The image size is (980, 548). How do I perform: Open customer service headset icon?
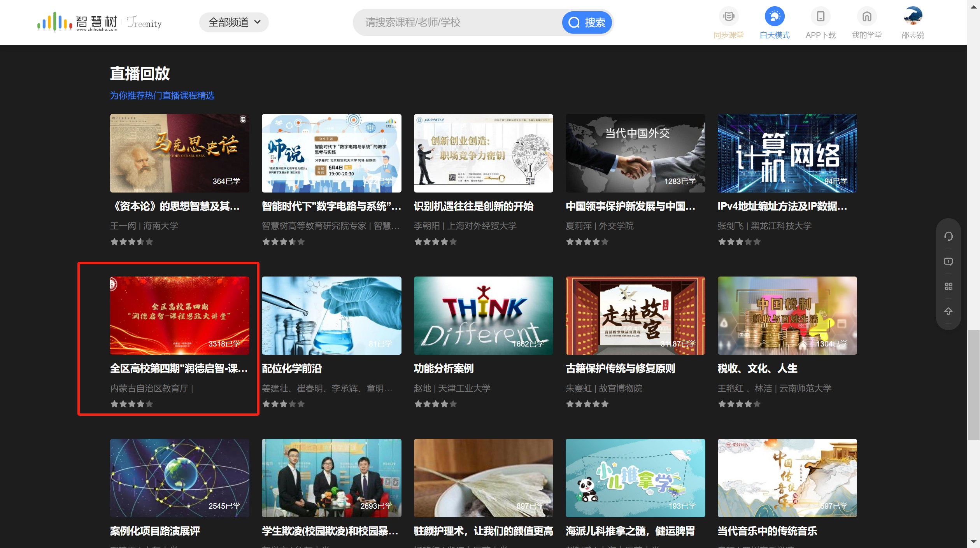[x=948, y=236]
